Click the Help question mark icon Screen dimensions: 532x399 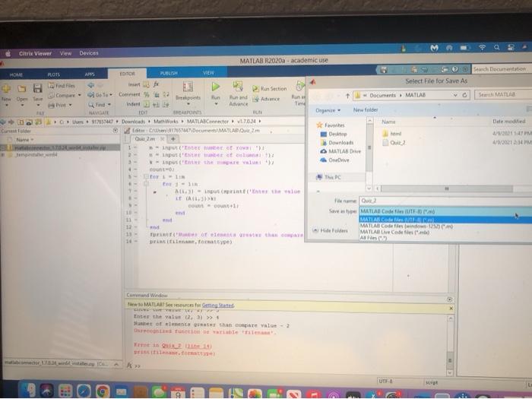(455, 69)
